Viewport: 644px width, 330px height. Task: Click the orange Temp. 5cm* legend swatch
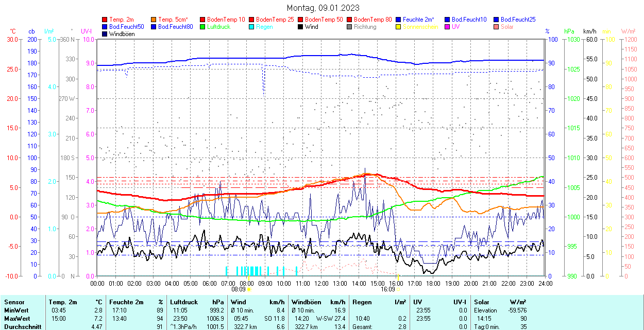(154, 20)
